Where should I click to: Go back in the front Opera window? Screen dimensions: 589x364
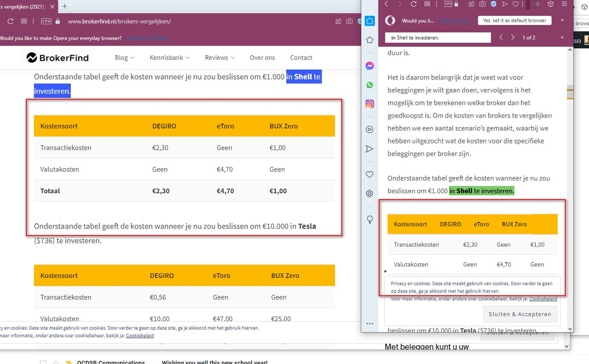point(387,4)
